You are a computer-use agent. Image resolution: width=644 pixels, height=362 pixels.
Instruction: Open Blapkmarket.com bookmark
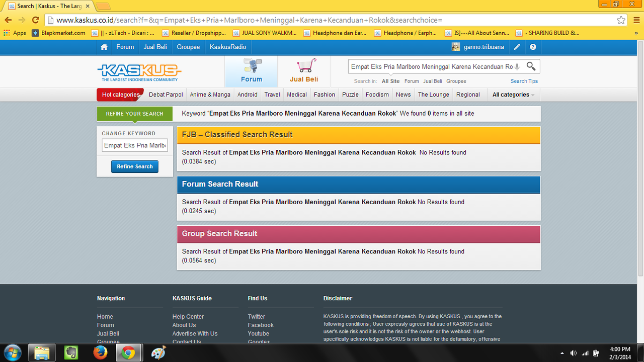[x=58, y=33]
